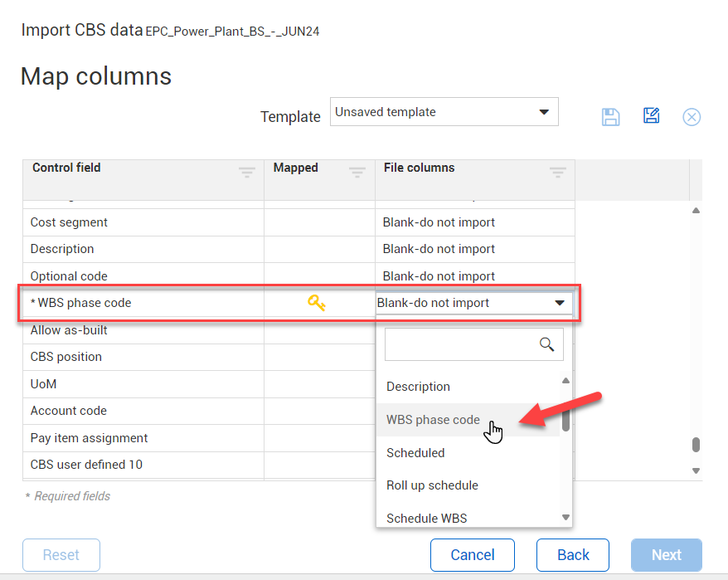Click the dropdown list scroll down arrow

tap(566, 518)
